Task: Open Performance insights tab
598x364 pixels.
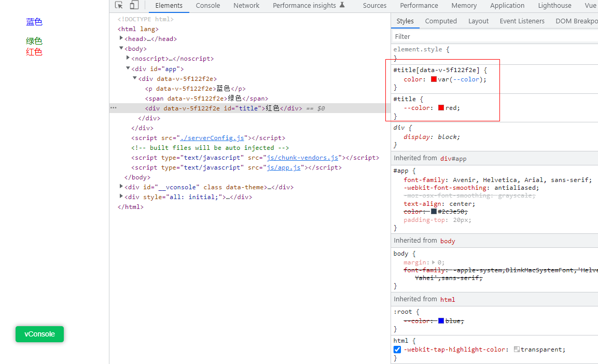Action: pos(304,5)
